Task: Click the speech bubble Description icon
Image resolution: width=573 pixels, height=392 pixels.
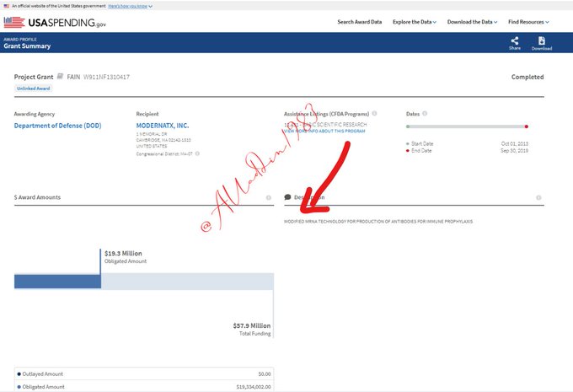Action: coord(288,197)
